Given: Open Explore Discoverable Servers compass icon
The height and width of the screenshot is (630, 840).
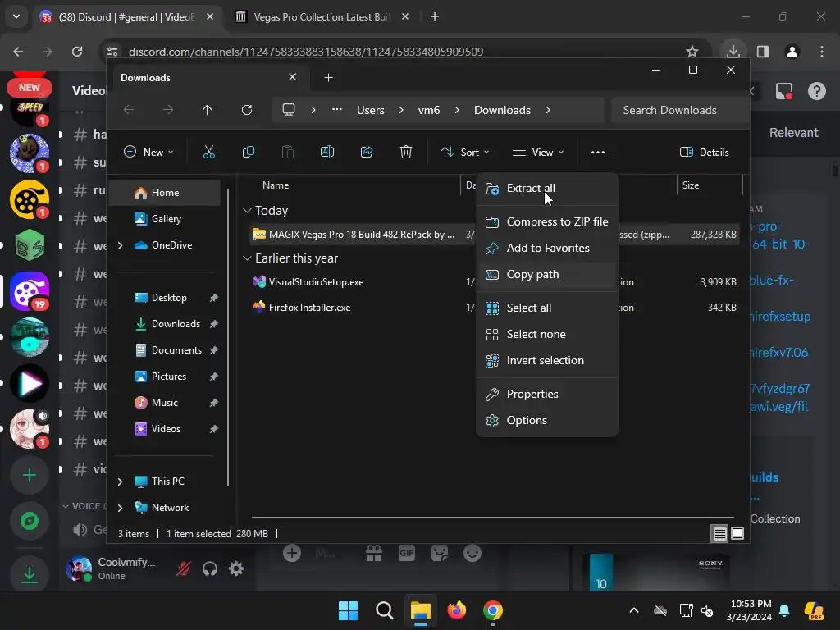Looking at the screenshot, I should click(30, 521).
